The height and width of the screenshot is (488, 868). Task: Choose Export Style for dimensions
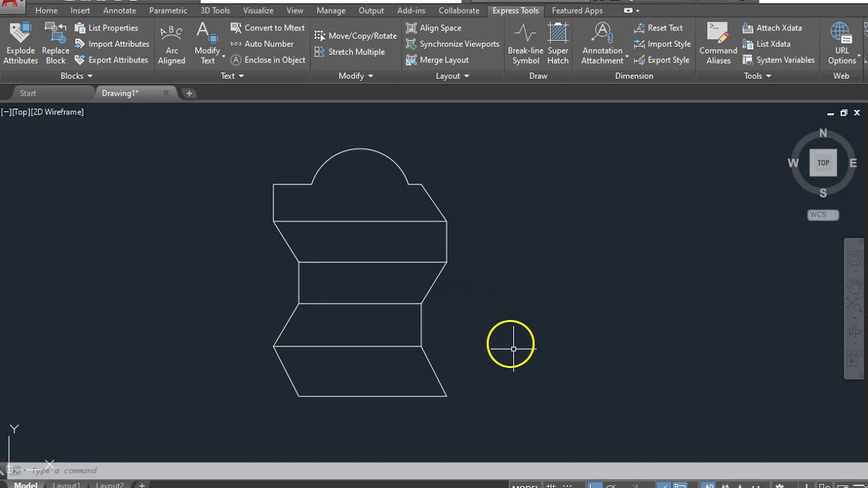click(661, 60)
